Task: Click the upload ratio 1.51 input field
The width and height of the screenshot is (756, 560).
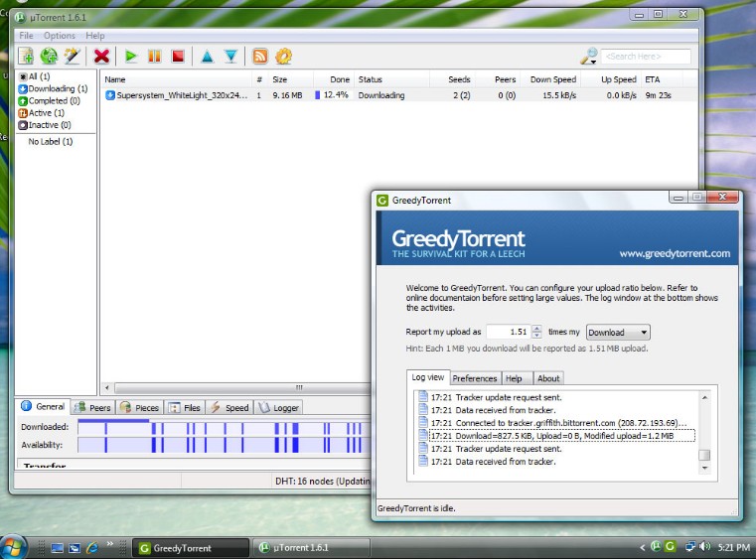Action: [509, 332]
